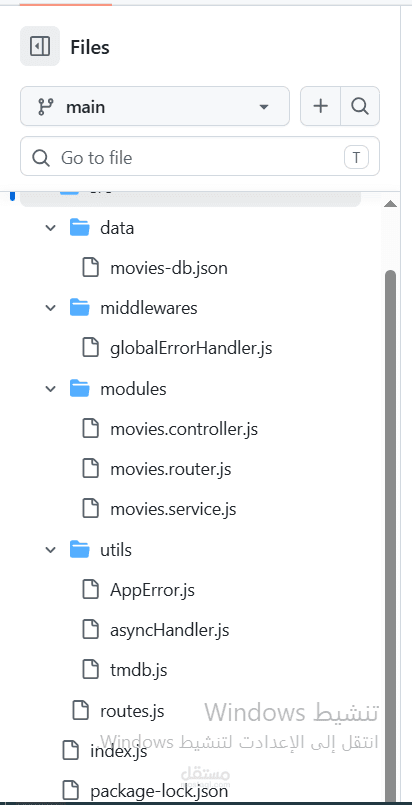Open asyncHandler.js file
Viewport: 412px width, 805px height.
click(x=169, y=629)
